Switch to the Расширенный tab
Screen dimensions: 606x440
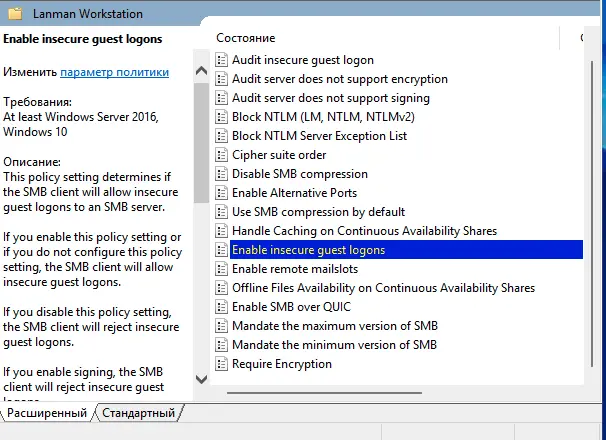46,413
